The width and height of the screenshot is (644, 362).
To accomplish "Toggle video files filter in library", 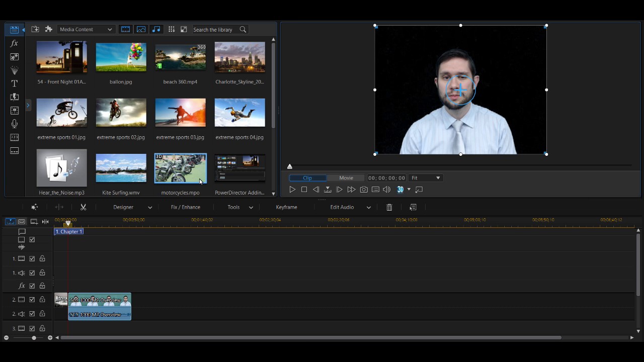I will tap(126, 29).
